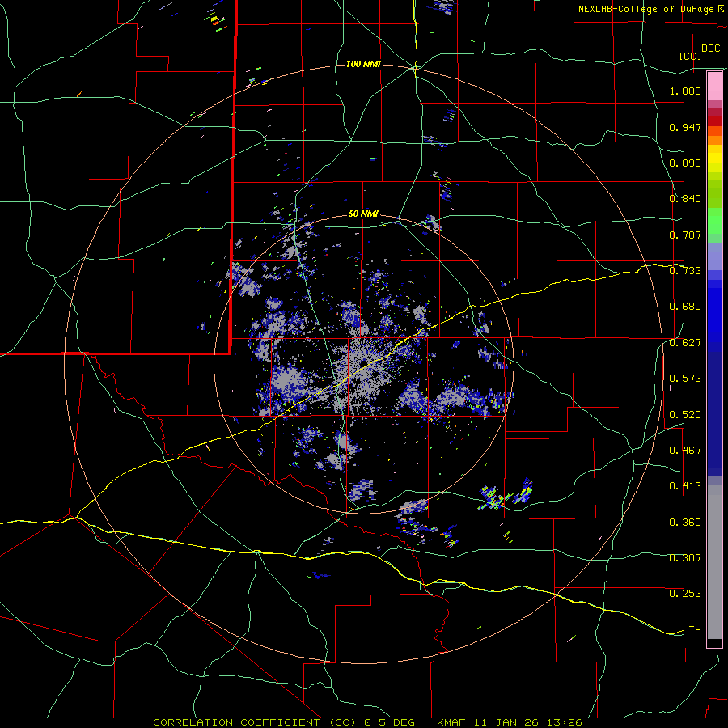Select the 0.253 value on the color scale
The width and height of the screenshot is (728, 728).
(685, 594)
